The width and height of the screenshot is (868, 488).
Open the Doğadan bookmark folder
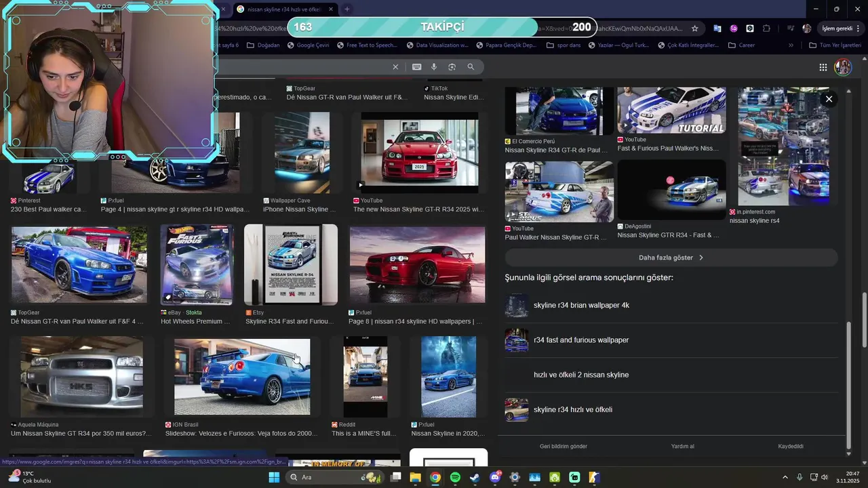tap(263, 45)
